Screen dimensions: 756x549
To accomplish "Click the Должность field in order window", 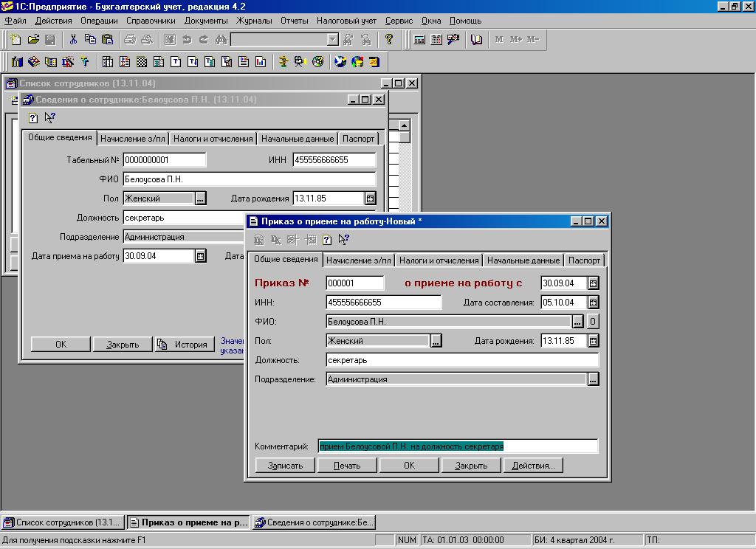I will [x=462, y=360].
